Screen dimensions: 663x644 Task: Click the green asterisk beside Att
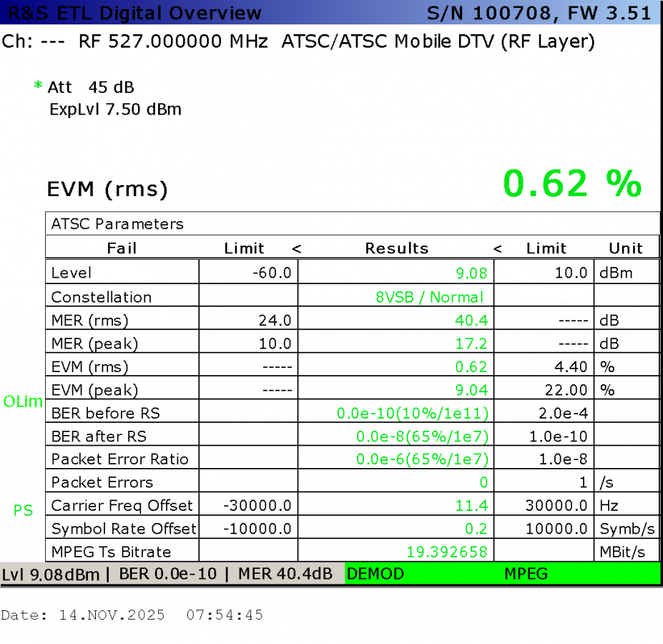(38, 87)
